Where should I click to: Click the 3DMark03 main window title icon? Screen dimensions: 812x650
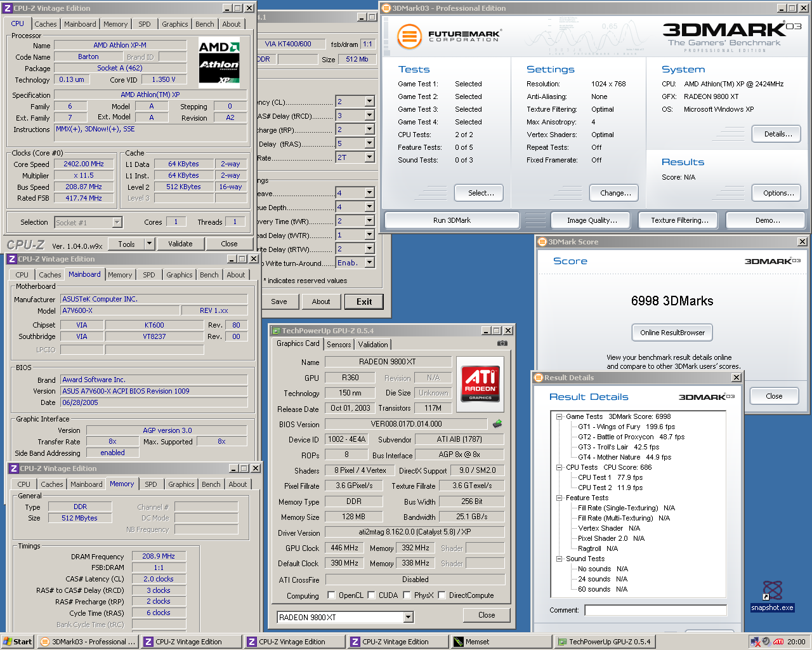pos(386,8)
